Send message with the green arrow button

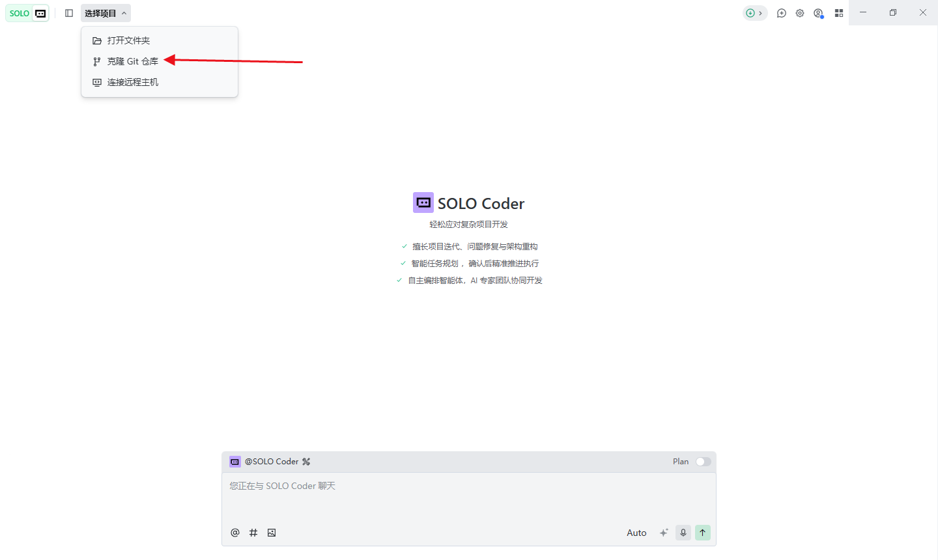coord(703,533)
